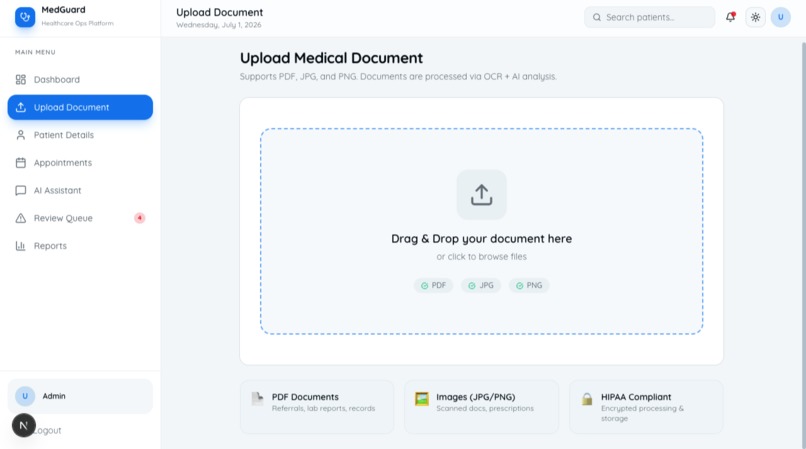Open Dashboard from the sidebar

click(80, 80)
